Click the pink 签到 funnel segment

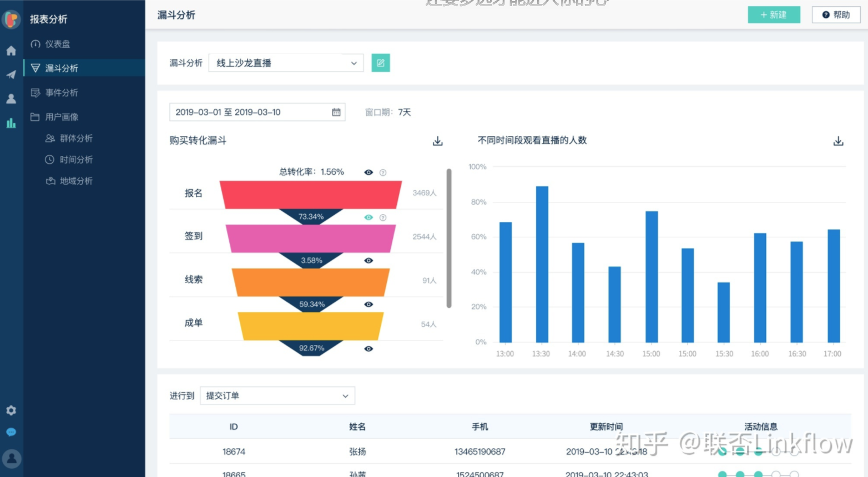(x=311, y=238)
